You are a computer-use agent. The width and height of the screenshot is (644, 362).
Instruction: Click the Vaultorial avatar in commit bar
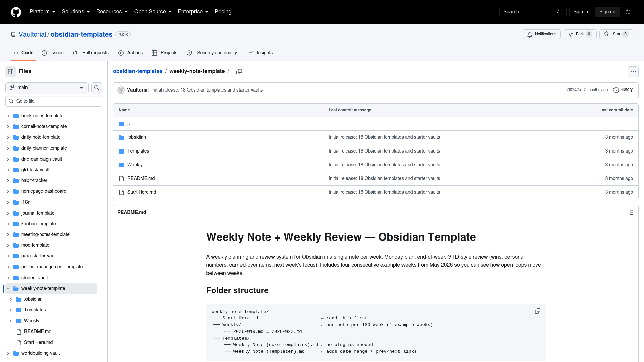click(x=121, y=90)
